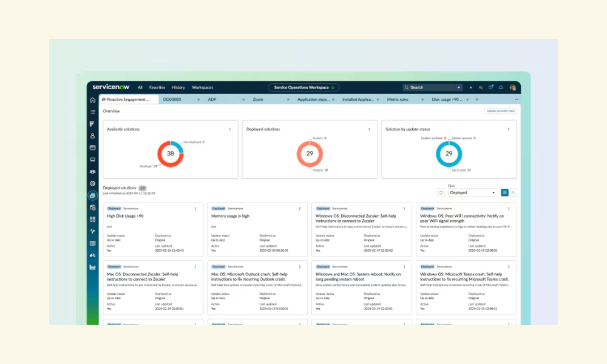This screenshot has width=607, height=364.
Task: Open the Memory usage is high card menu
Action: pos(300,209)
